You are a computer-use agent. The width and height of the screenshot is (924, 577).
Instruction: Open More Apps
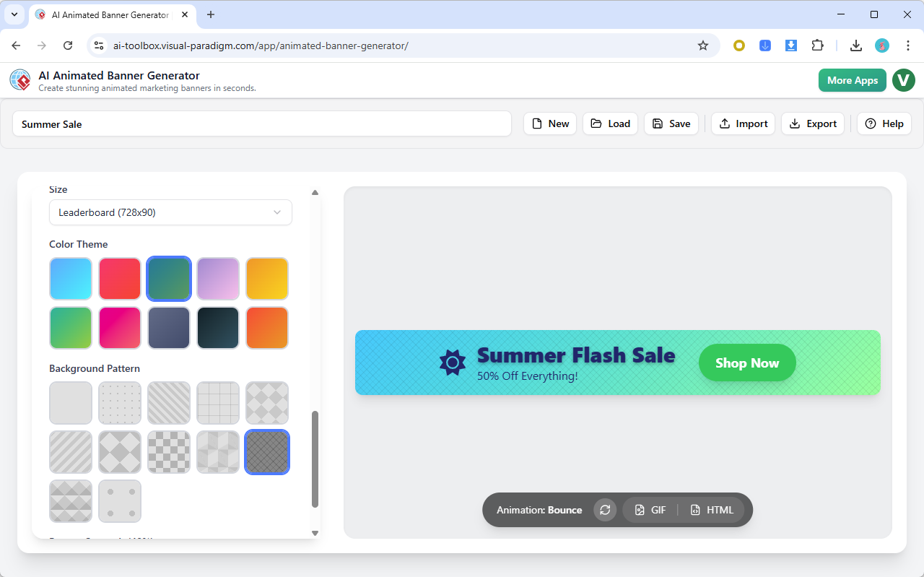tap(852, 80)
